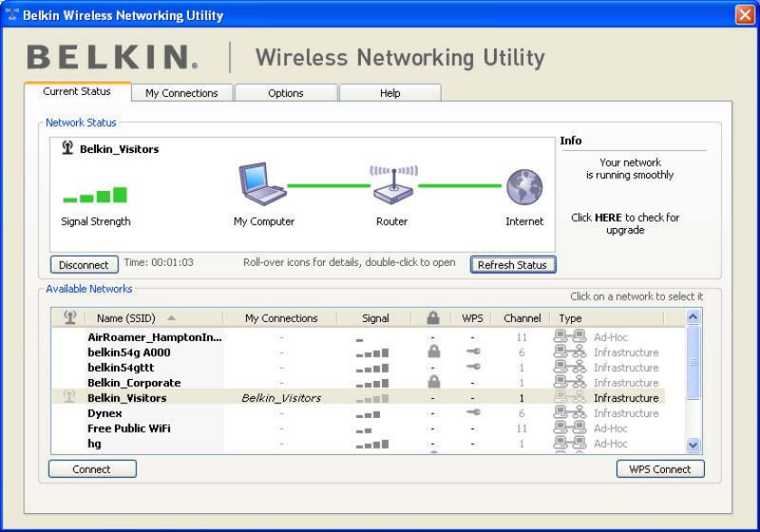The image size is (760, 532).
Task: Click the Belkin app icon in title bar
Action: click(x=12, y=14)
